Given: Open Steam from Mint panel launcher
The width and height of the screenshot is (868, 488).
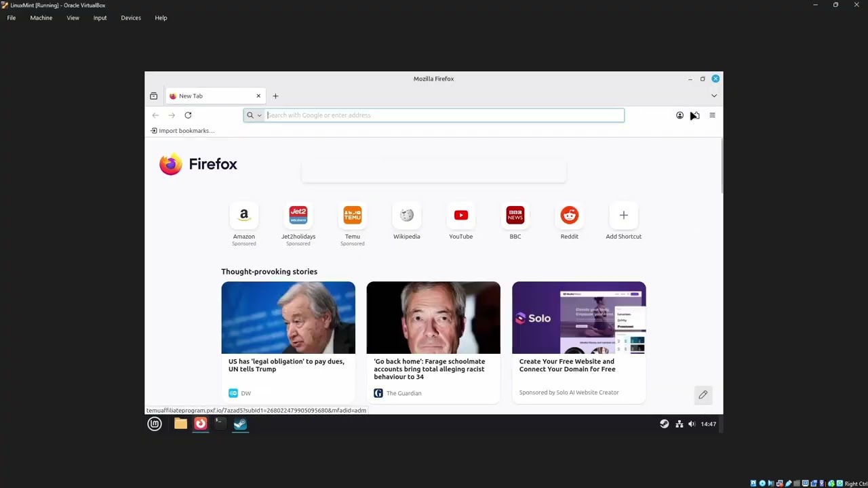Looking at the screenshot, I should point(240,424).
